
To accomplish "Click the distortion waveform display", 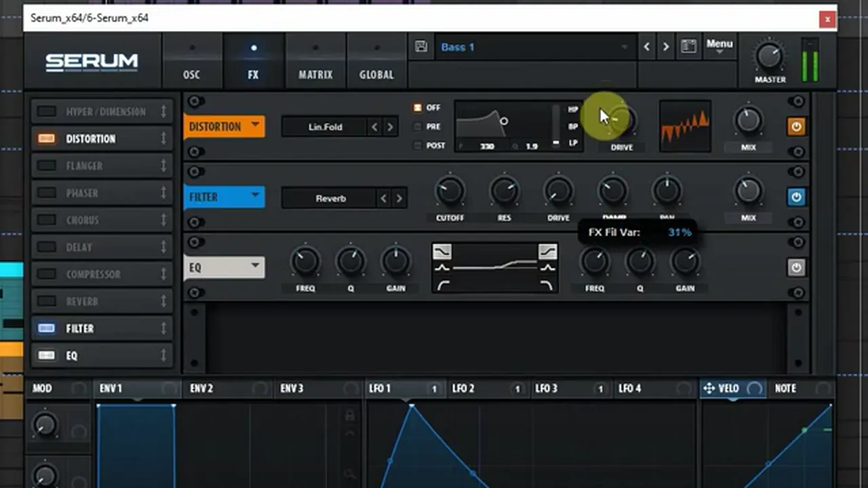I will click(685, 126).
